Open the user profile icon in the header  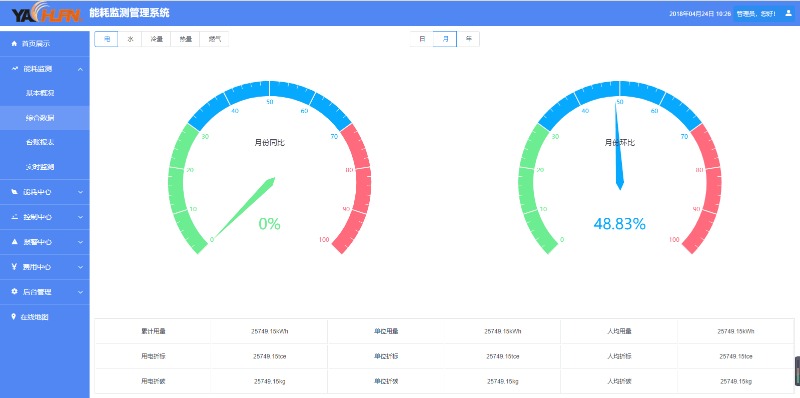coord(788,14)
